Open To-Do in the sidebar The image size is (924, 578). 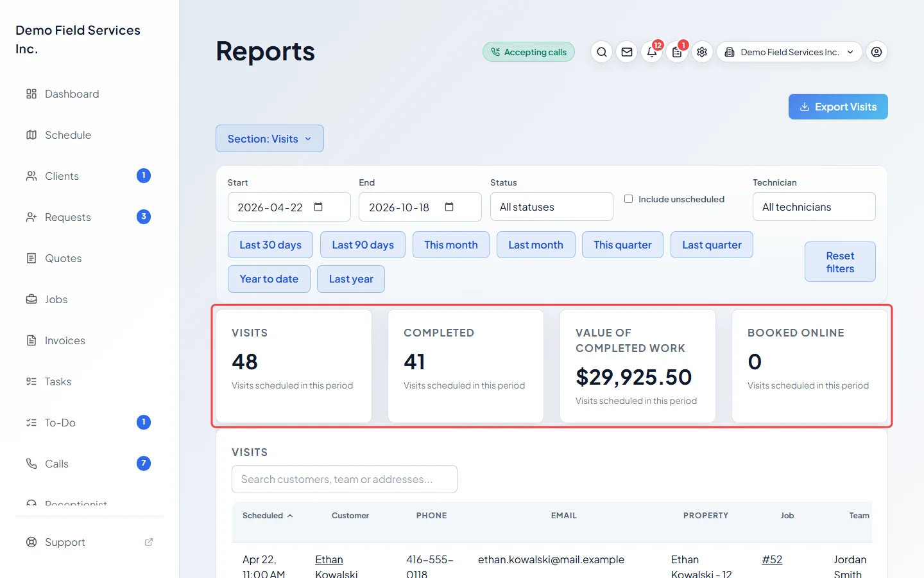point(89,423)
